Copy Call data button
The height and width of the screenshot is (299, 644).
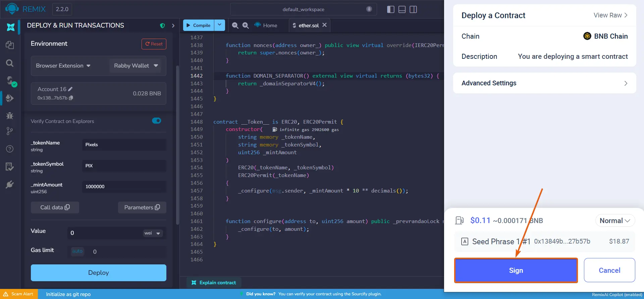point(55,208)
